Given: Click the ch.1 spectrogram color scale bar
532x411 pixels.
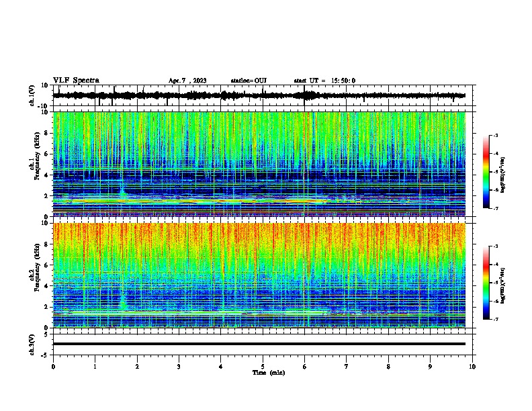Looking at the screenshot, I should pos(486,172).
